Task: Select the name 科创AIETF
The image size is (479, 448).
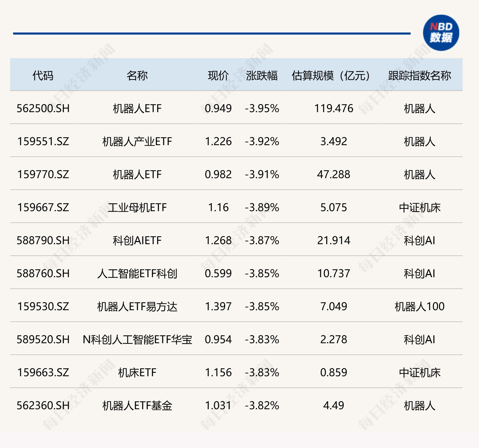Action: pyautogui.click(x=137, y=241)
